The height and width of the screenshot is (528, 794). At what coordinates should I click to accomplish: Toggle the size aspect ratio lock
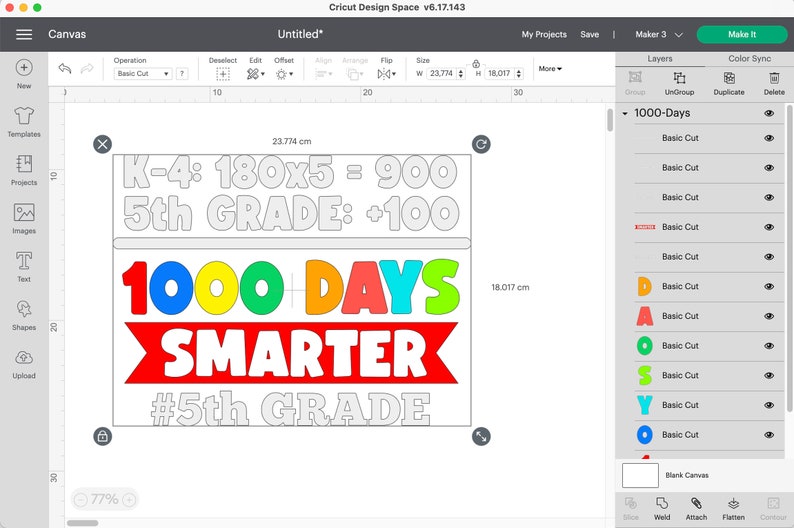coord(476,64)
